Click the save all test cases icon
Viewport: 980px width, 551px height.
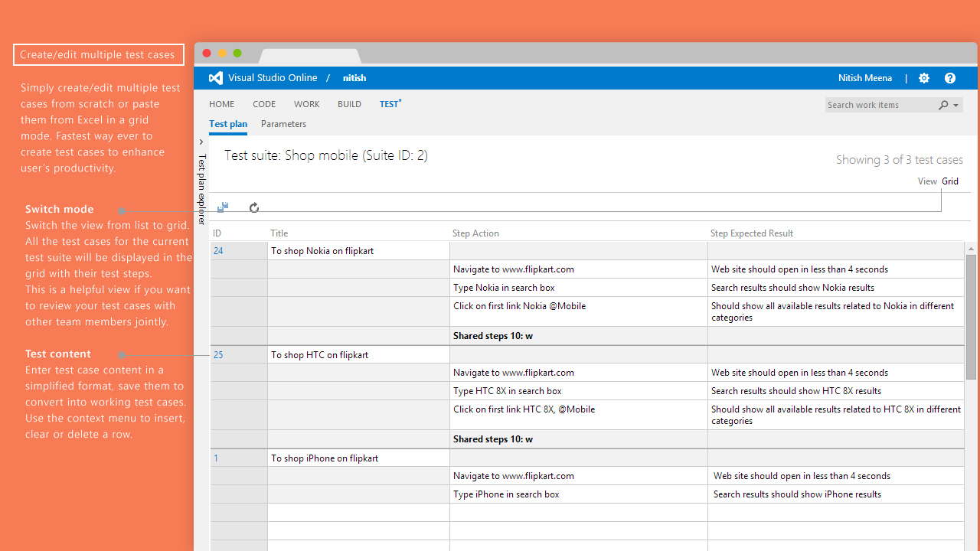point(223,207)
